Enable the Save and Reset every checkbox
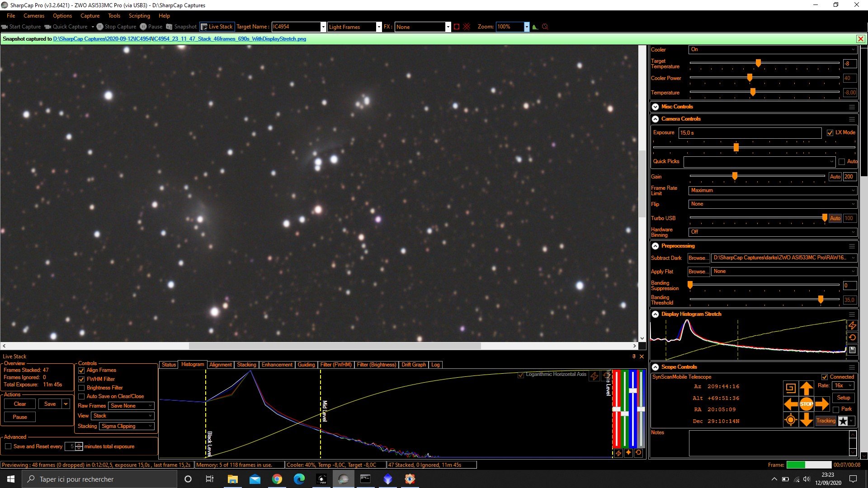The height and width of the screenshot is (488, 868). pyautogui.click(x=8, y=446)
